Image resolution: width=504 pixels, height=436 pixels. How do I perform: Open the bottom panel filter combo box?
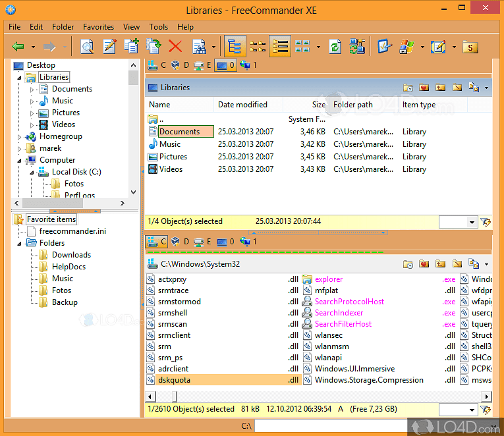[458, 410]
